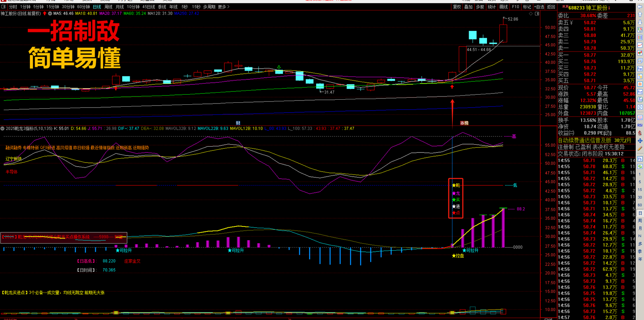This screenshot has width=644, height=320.
Task: Click the up arrow sidebar icon
Action: click(640, 15)
